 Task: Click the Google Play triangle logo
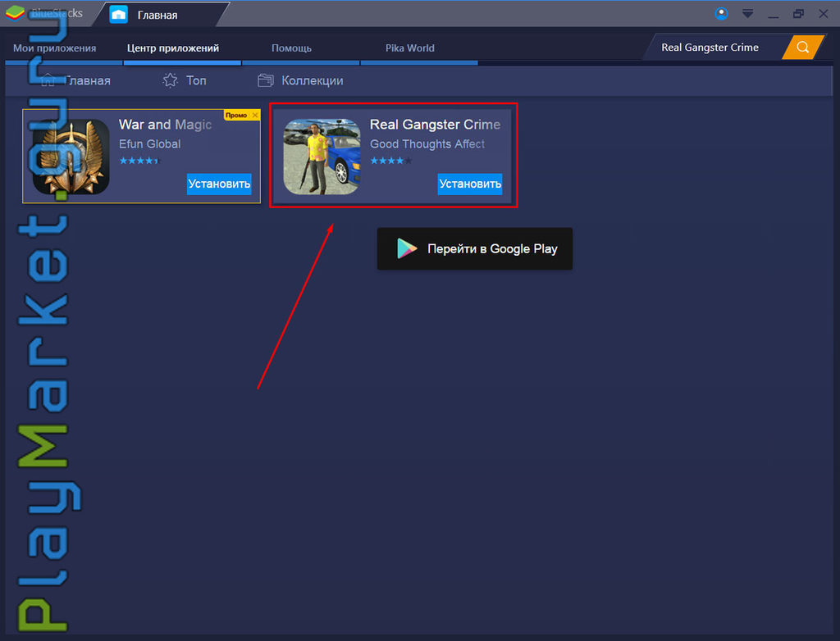[407, 248]
